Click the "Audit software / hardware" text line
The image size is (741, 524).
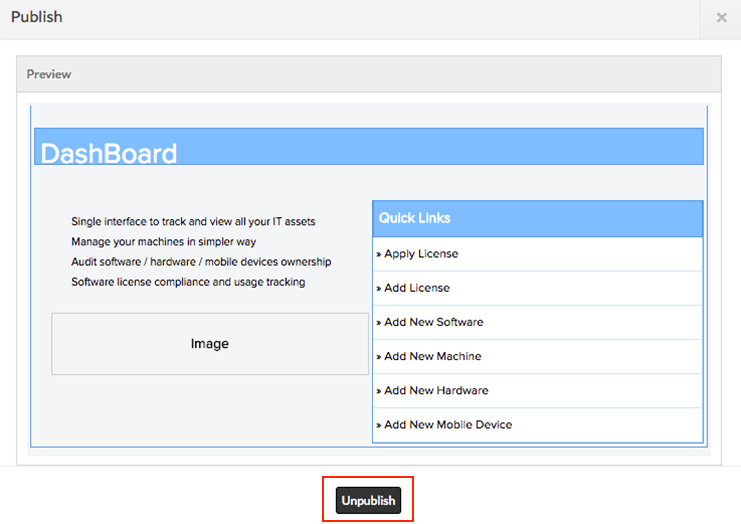tap(201, 261)
